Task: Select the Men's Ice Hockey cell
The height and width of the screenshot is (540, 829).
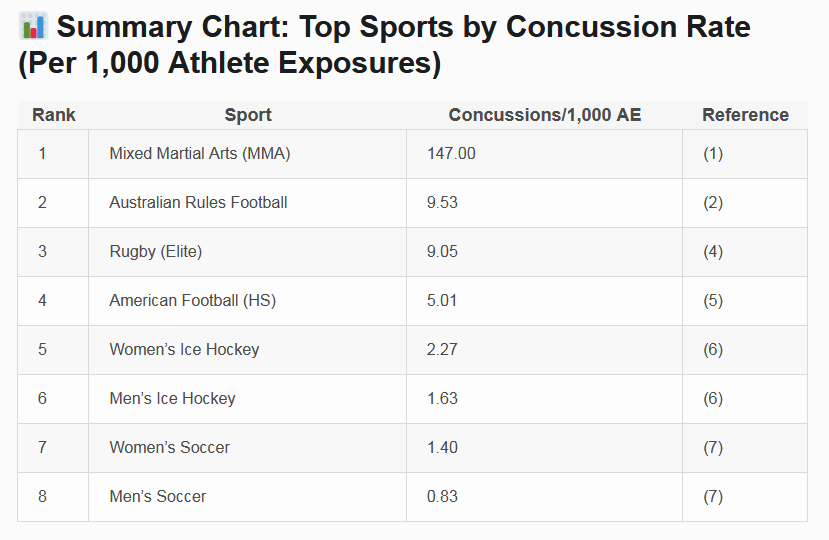Action: point(172,399)
